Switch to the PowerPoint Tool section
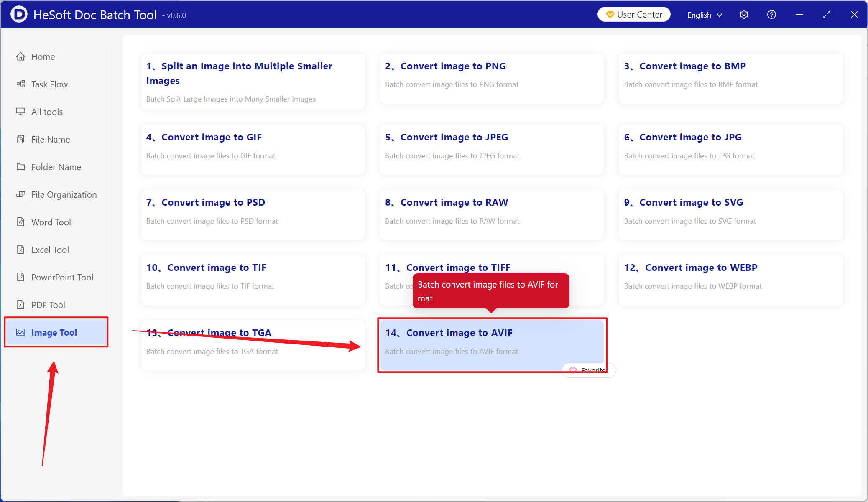The width and height of the screenshot is (868, 502). click(56, 277)
